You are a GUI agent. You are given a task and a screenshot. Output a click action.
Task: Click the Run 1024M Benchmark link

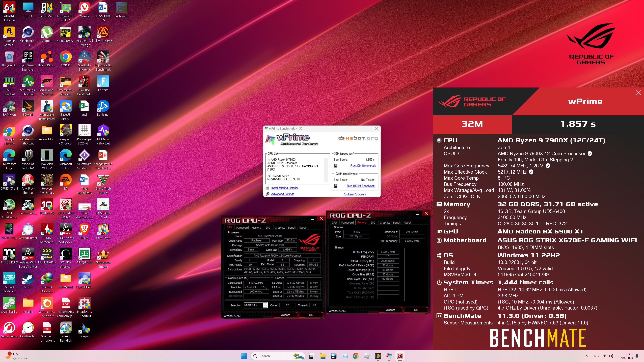point(361,186)
